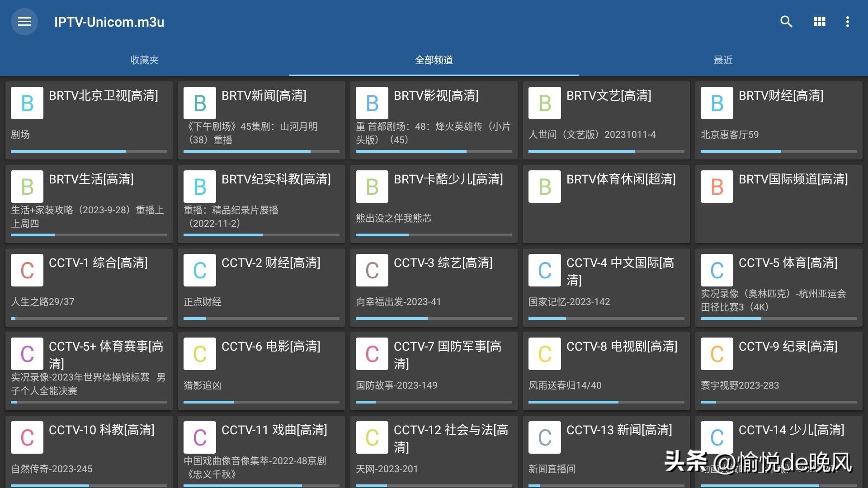Click the CCTV-11 戏曲 channel letter icon
Screen dimensions: 868x488
(200, 437)
